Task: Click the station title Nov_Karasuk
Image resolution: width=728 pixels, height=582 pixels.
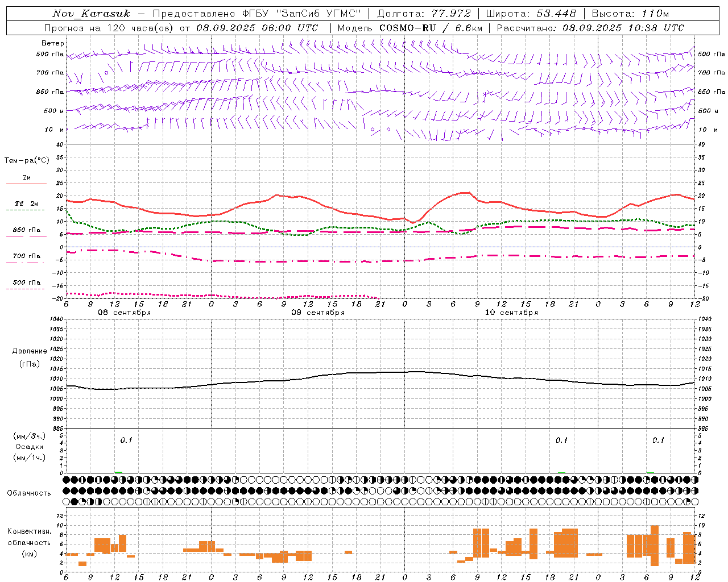Action: click(91, 14)
